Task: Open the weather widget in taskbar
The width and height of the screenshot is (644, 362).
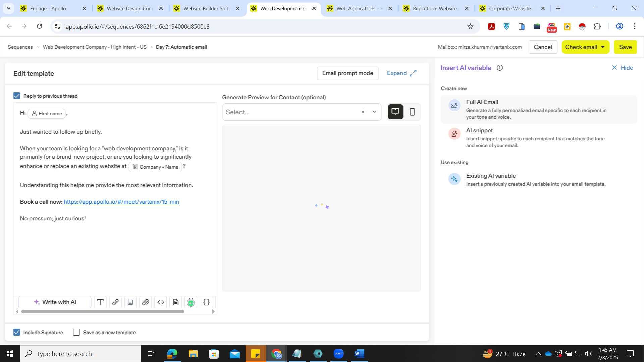Action: pyautogui.click(x=504, y=354)
